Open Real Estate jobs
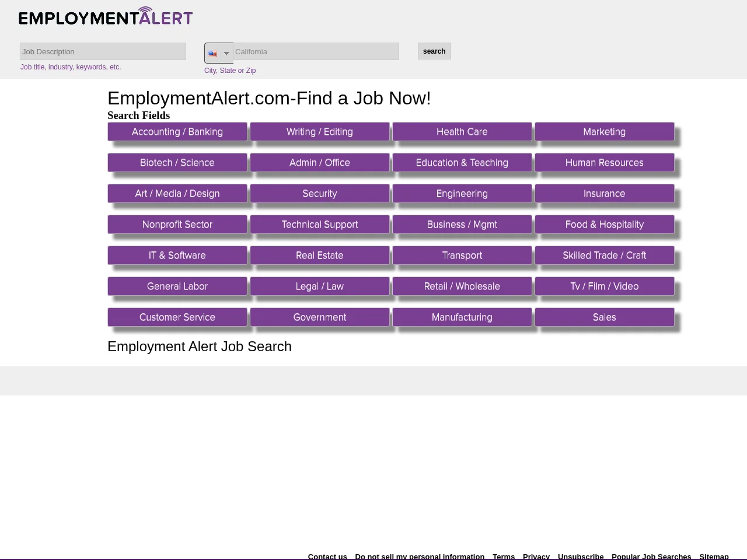Viewport: 747px width, 560px height. click(320, 256)
